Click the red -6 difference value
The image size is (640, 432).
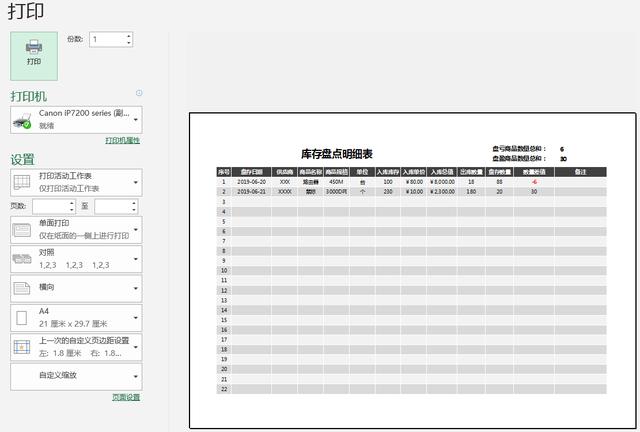[534, 182]
